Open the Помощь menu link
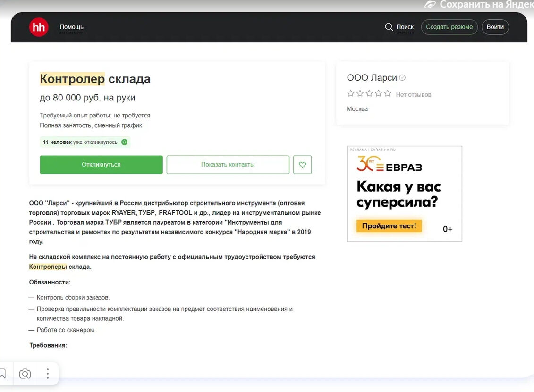 tap(71, 27)
